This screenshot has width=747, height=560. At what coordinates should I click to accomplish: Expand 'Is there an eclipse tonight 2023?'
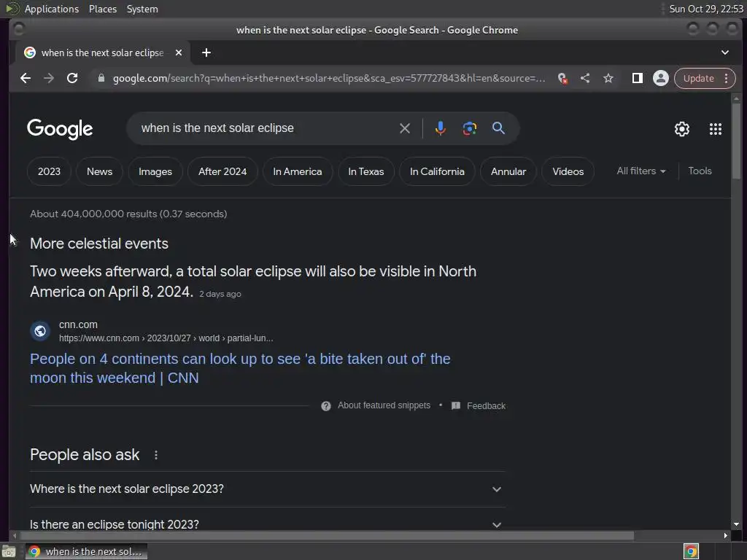pyautogui.click(x=267, y=524)
